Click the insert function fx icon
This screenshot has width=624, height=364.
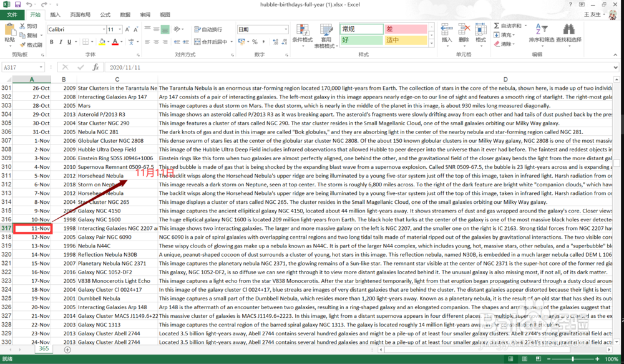point(95,67)
